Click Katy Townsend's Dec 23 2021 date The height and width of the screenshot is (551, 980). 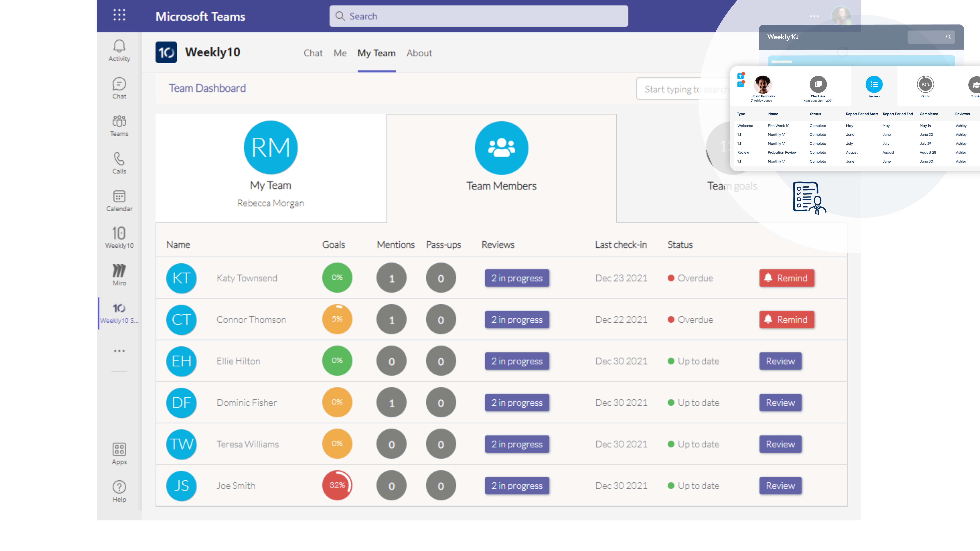(621, 278)
